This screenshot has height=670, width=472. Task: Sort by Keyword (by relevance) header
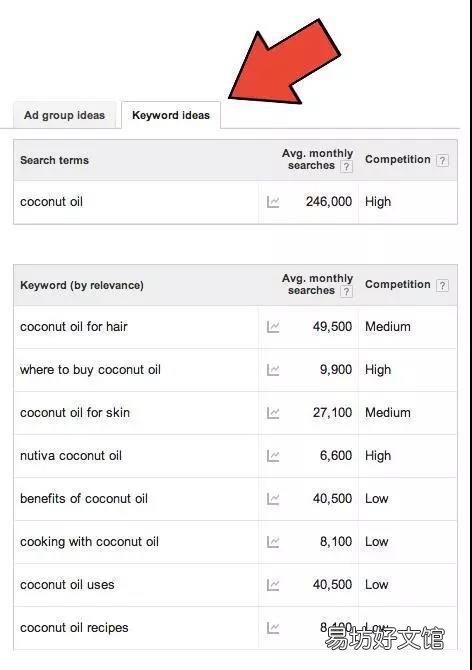coord(82,285)
